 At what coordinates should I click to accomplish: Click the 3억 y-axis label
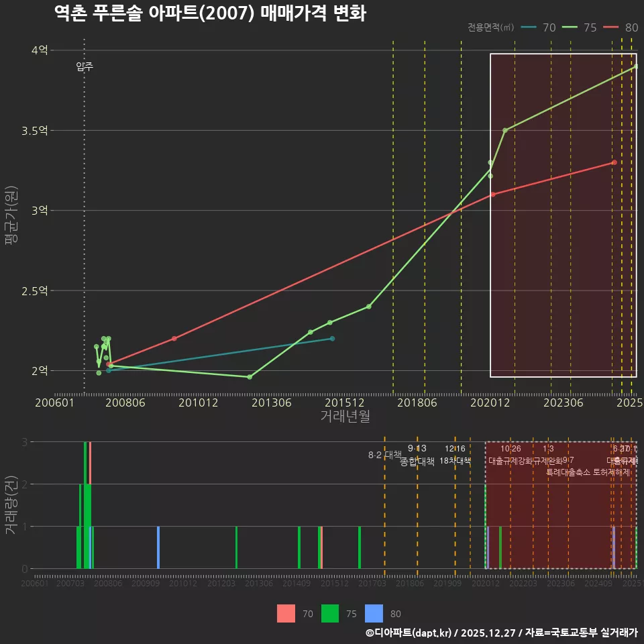40,211
